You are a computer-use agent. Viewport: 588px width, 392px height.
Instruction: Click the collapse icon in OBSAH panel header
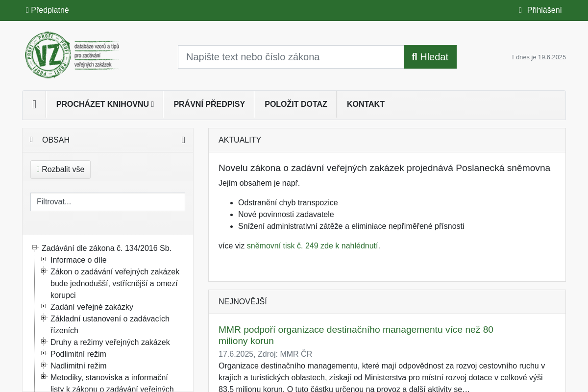(x=183, y=140)
